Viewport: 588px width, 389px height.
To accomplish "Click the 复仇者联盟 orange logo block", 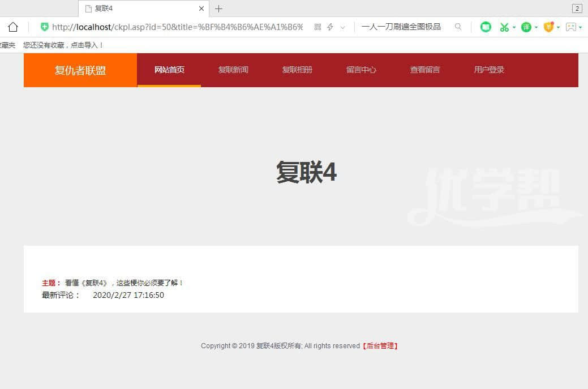I will (80, 70).
